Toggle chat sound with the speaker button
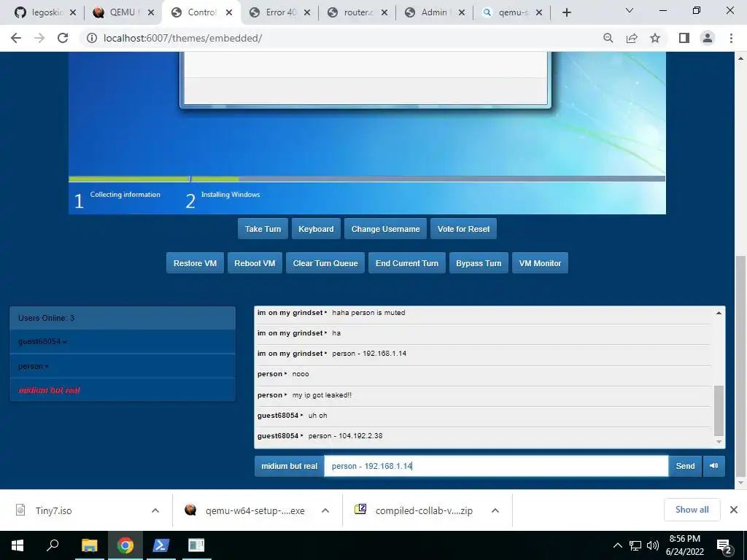The height and width of the screenshot is (560, 747). coord(713,466)
